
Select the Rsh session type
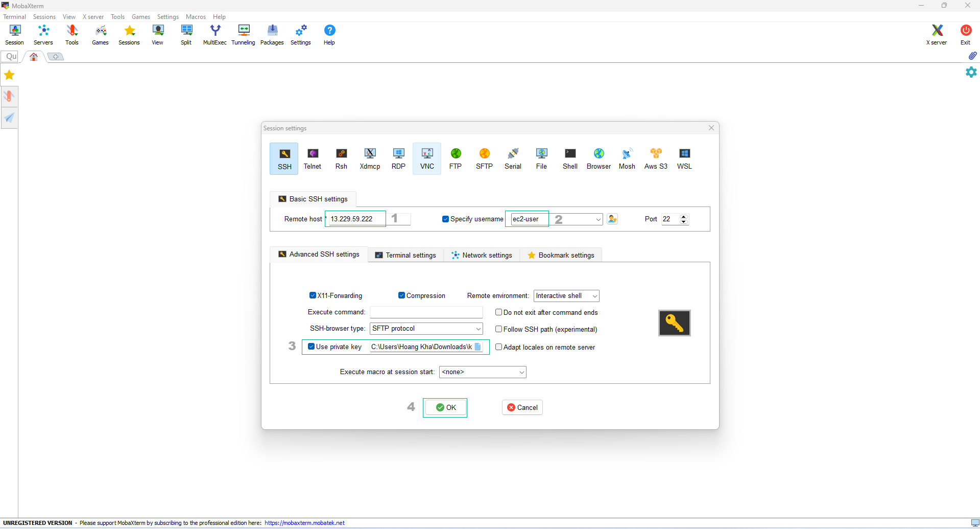[341, 159]
